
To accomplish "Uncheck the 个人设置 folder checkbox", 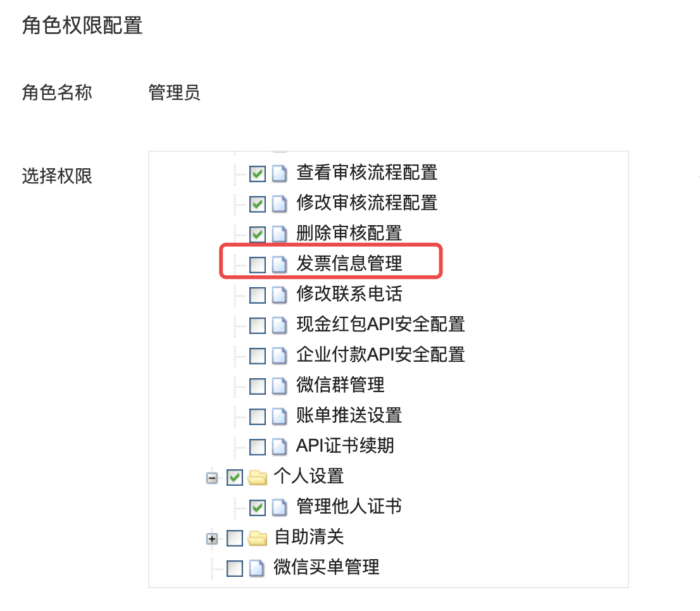I will tap(235, 477).
